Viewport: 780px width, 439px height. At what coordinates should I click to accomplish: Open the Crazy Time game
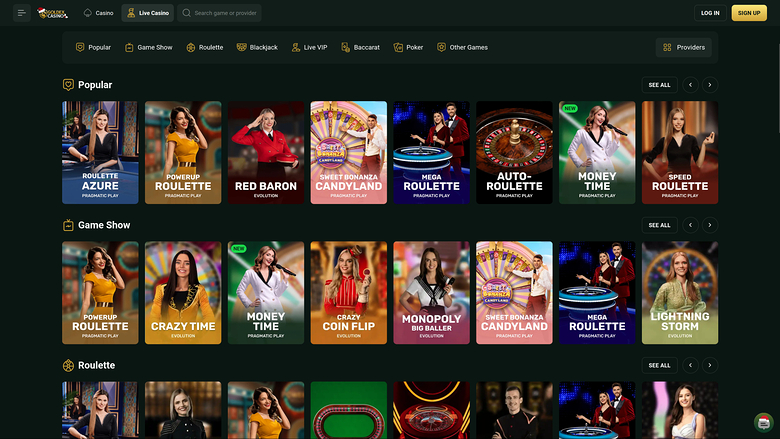pos(183,293)
